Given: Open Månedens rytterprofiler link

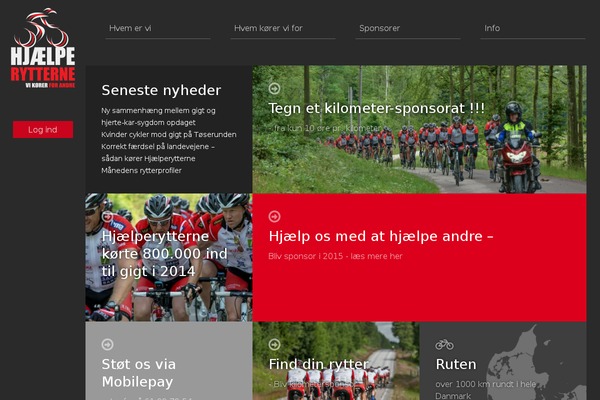Looking at the screenshot, I should pos(141,170).
